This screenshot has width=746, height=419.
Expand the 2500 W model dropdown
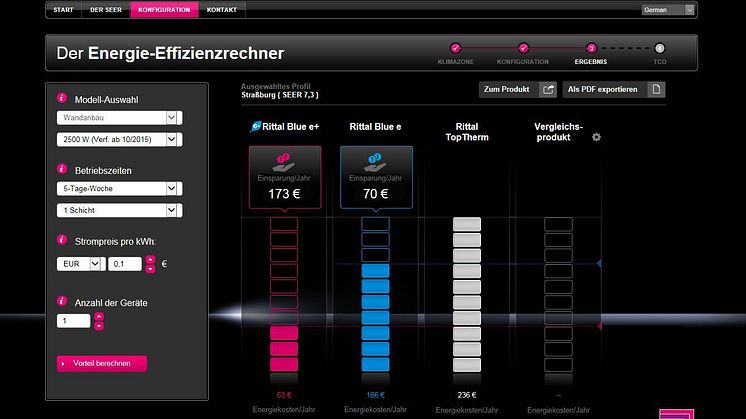pyautogui.click(x=119, y=139)
